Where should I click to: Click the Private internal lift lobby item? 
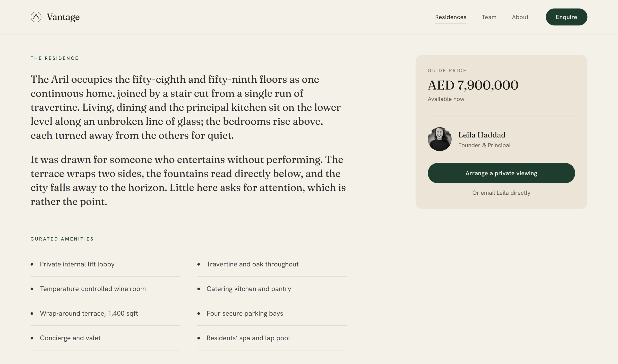[105, 264]
